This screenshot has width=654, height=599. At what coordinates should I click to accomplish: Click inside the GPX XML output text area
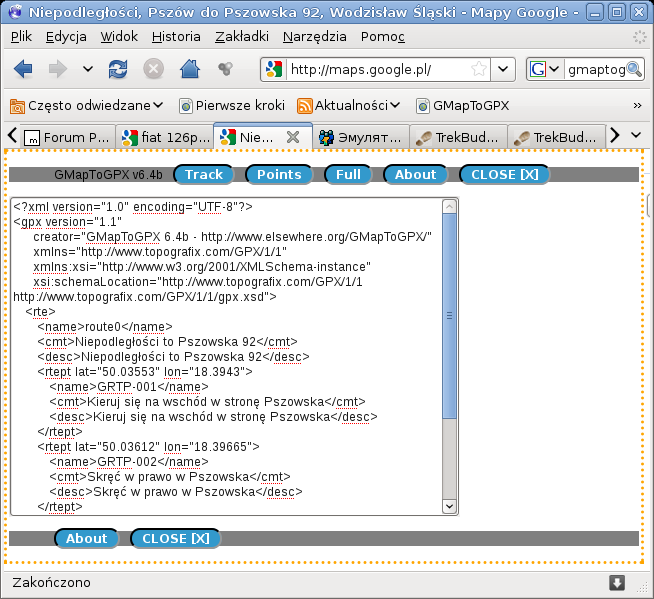(226, 357)
